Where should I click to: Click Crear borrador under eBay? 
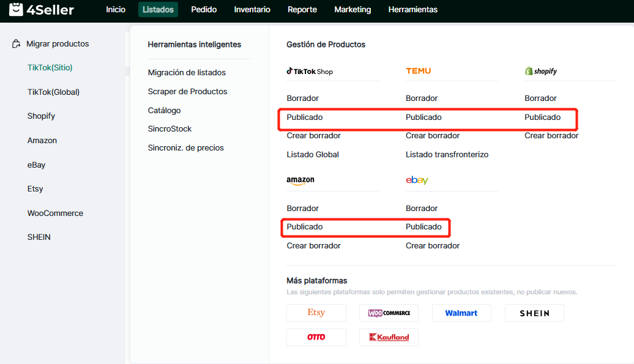[433, 246]
